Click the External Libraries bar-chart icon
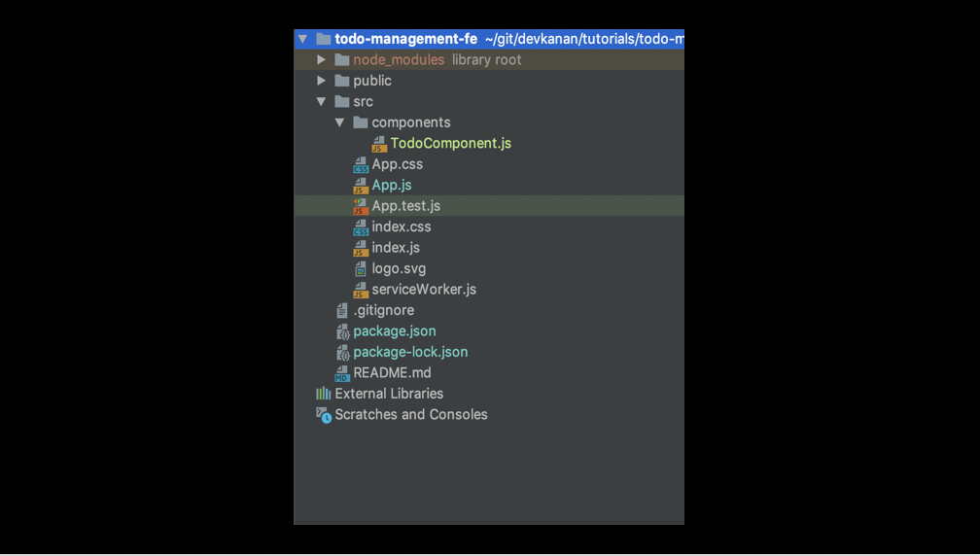Viewport: 980px width, 556px height. pyautogui.click(x=323, y=394)
